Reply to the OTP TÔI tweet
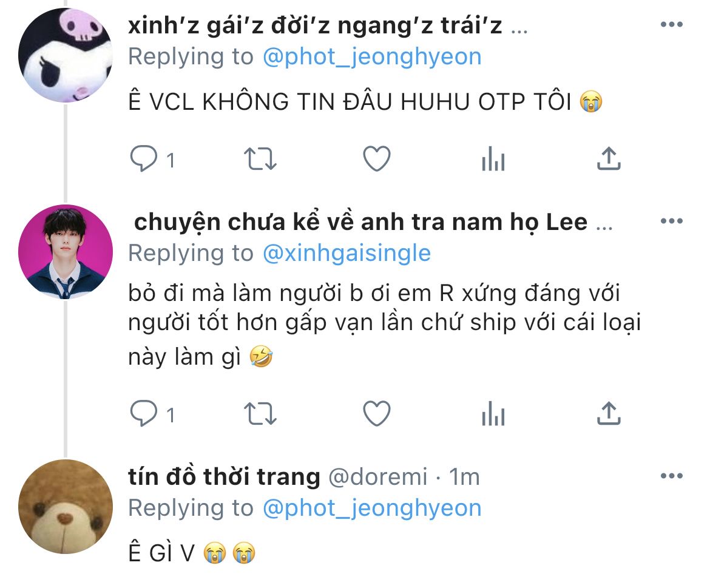 pyautogui.click(x=144, y=159)
